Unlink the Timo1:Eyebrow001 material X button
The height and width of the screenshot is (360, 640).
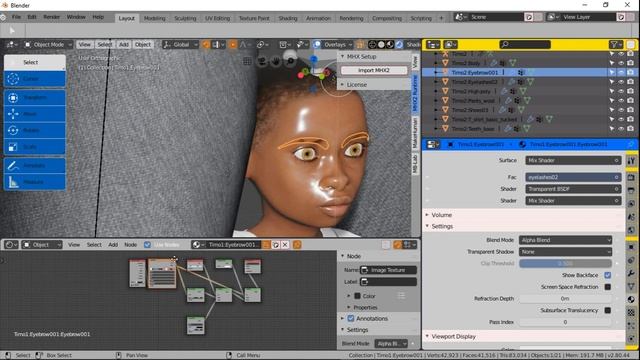click(285, 244)
